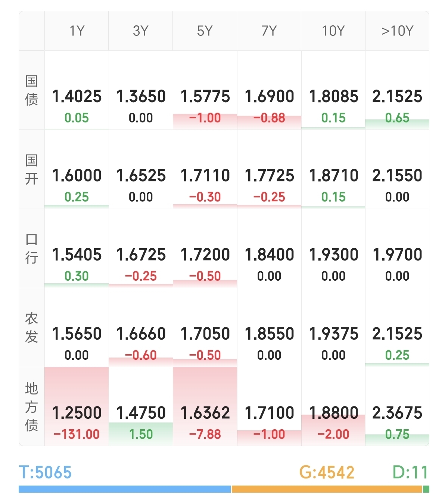Image resolution: width=448 pixels, height=499 pixels.
Task: Click the >10Y column header
Action: point(397,31)
